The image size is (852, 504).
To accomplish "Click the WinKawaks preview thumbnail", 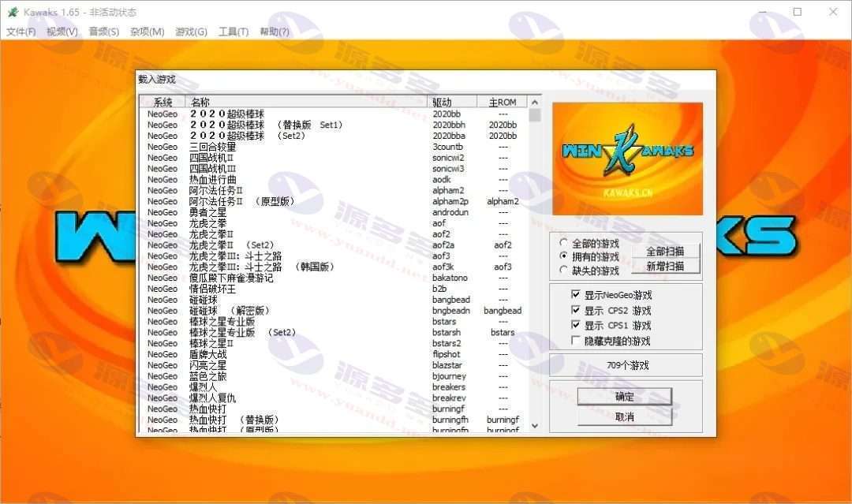I will tap(628, 159).
